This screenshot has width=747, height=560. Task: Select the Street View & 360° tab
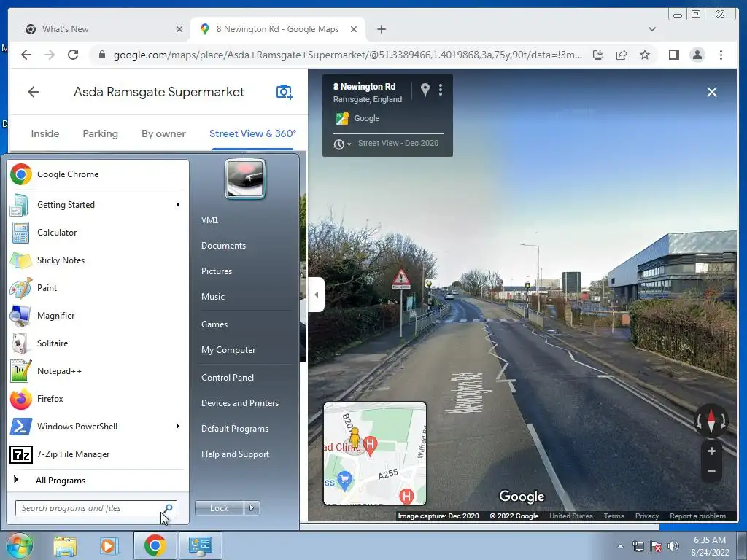252,134
